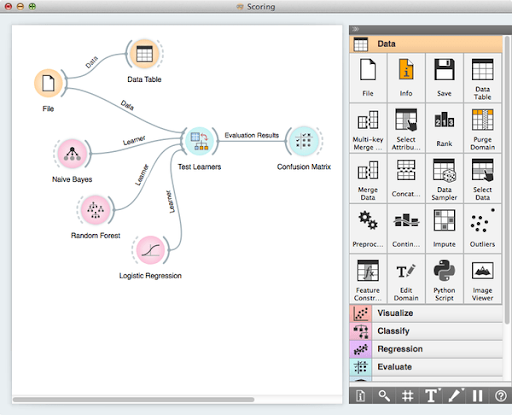This screenshot has height=415, width=512.
Task: Click the Learner link from Logistic Regression
Action: coord(170,202)
